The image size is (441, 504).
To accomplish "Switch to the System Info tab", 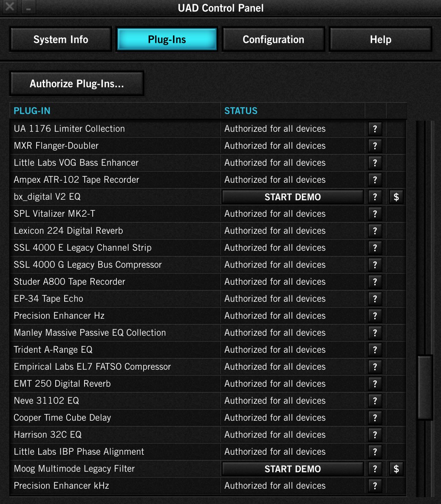I will point(61,40).
